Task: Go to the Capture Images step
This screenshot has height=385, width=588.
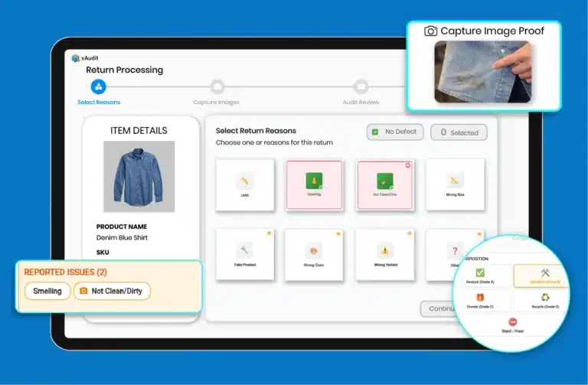Action: pyautogui.click(x=217, y=88)
